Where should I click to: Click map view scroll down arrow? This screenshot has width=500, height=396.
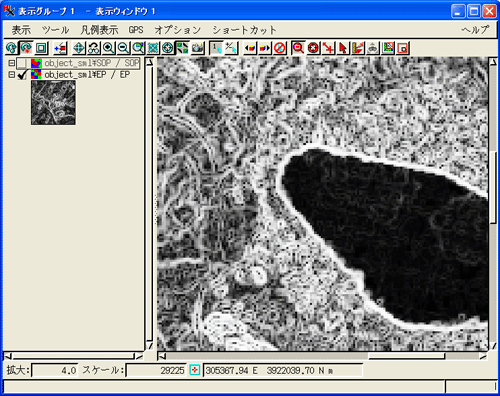pos(493,346)
